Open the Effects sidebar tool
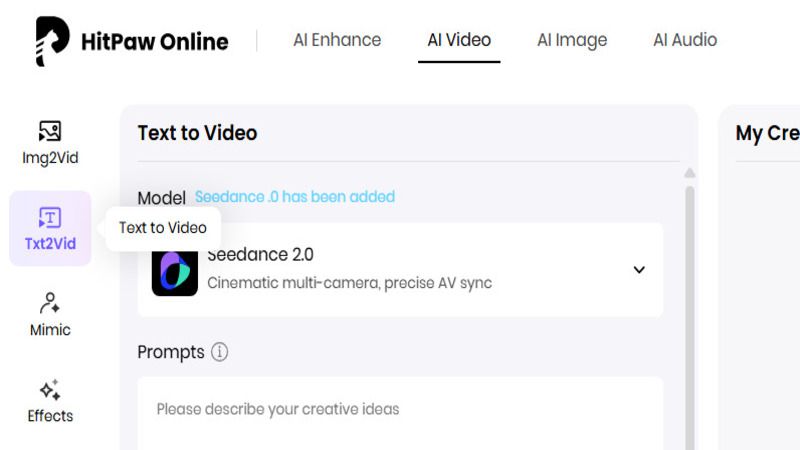 (50, 401)
